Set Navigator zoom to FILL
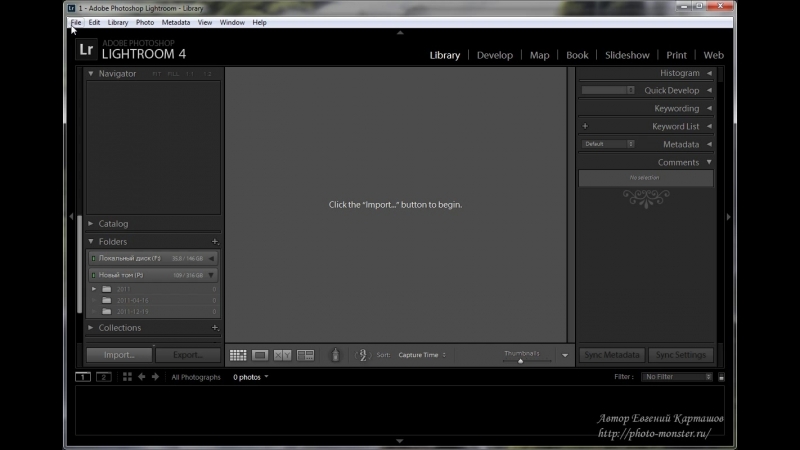 (173, 74)
